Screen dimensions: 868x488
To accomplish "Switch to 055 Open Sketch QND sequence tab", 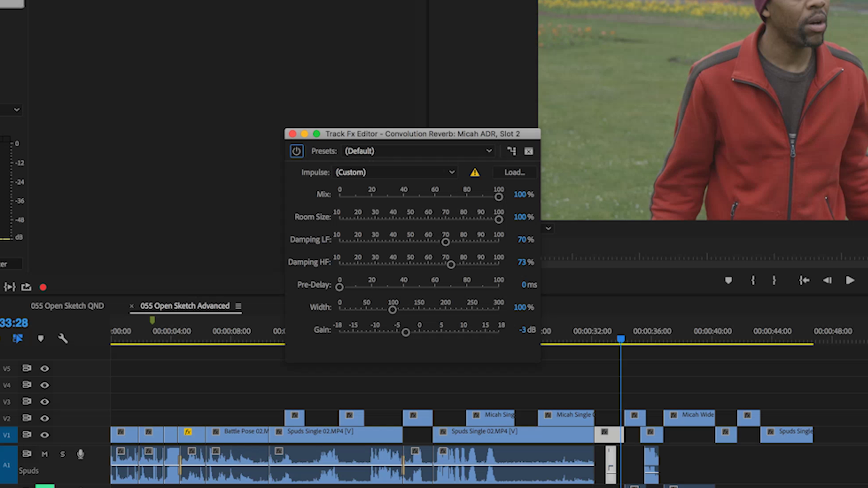I will 67,306.
